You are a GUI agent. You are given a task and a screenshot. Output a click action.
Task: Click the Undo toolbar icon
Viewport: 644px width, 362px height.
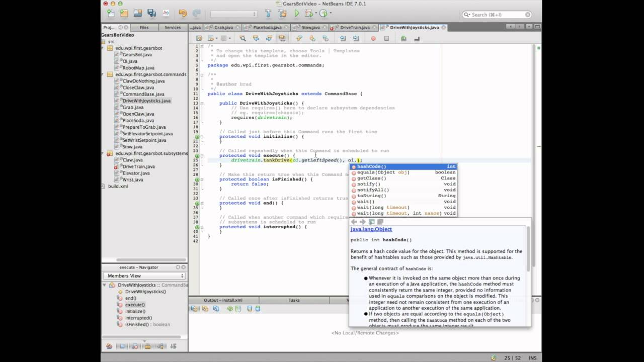pos(183,14)
